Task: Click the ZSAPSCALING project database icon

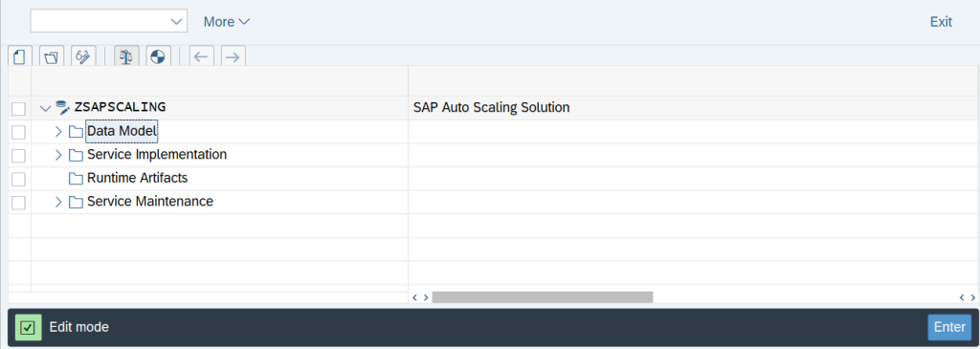Action: tap(63, 107)
